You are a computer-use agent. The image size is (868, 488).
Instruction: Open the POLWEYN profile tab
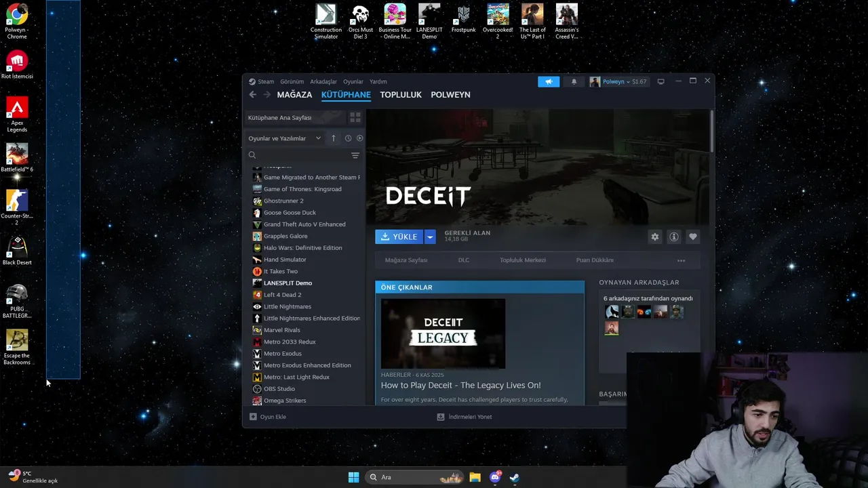[450, 94]
